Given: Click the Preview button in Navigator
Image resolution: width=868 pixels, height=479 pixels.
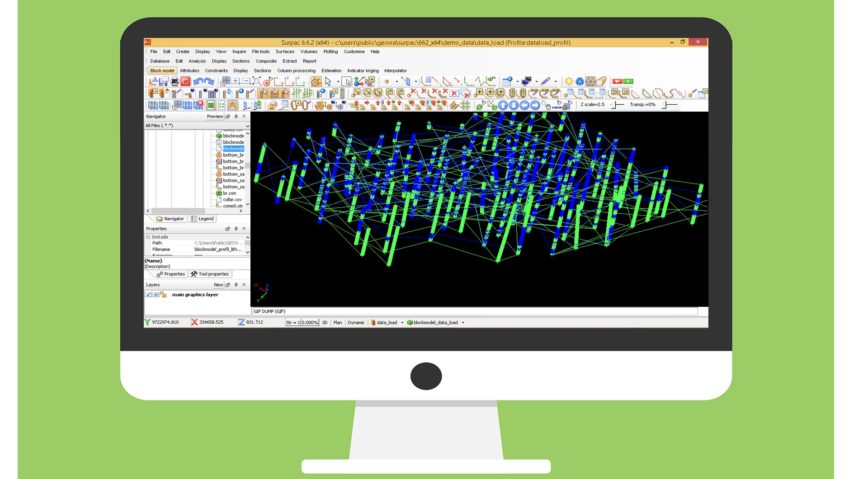Looking at the screenshot, I should click(215, 116).
